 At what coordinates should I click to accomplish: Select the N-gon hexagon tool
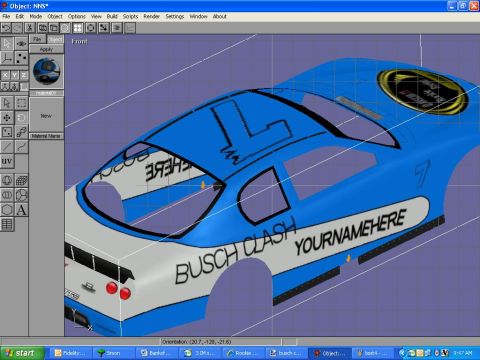pos(7,210)
